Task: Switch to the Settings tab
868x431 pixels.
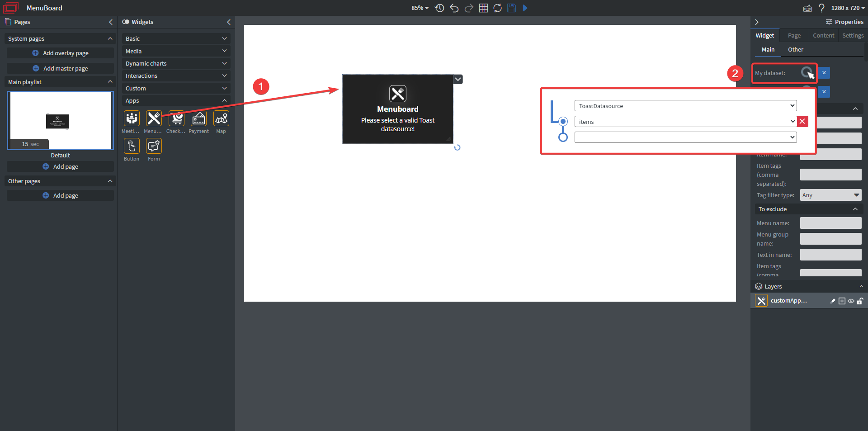Action: click(x=853, y=35)
